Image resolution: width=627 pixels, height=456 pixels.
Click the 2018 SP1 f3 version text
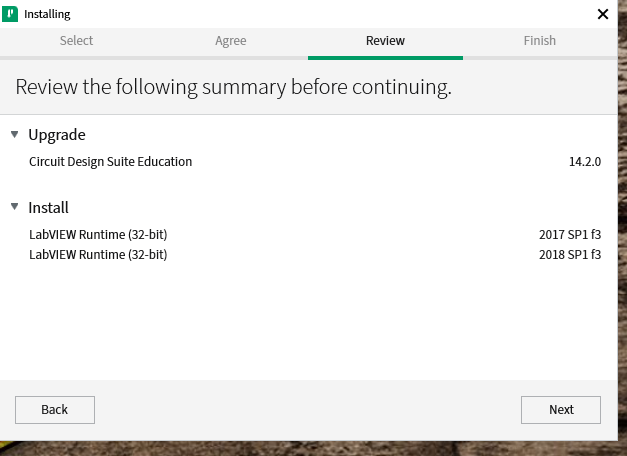pos(570,254)
